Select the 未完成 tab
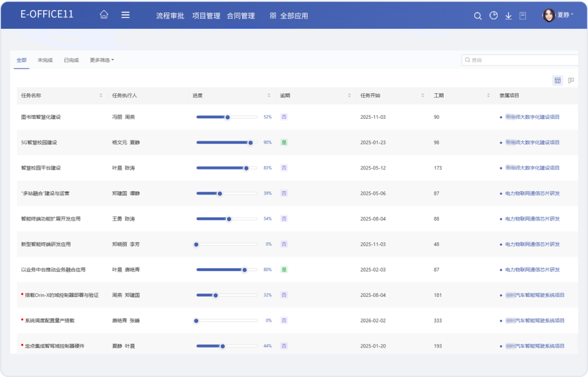 pyautogui.click(x=45, y=60)
